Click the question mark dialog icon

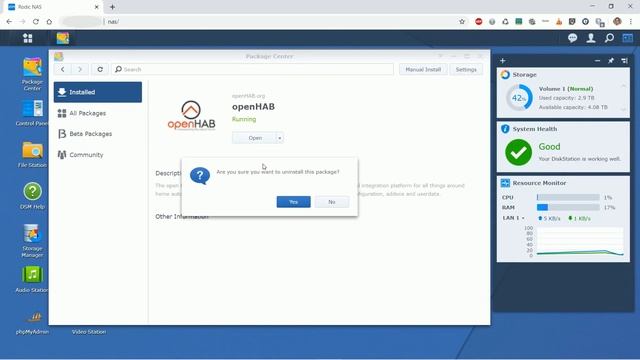coord(200,176)
